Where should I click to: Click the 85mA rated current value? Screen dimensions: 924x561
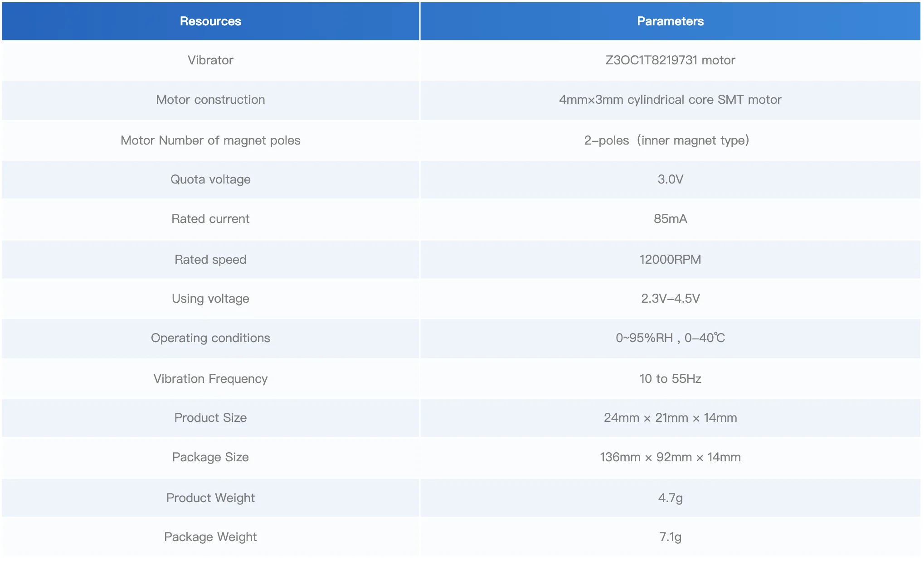670,219
